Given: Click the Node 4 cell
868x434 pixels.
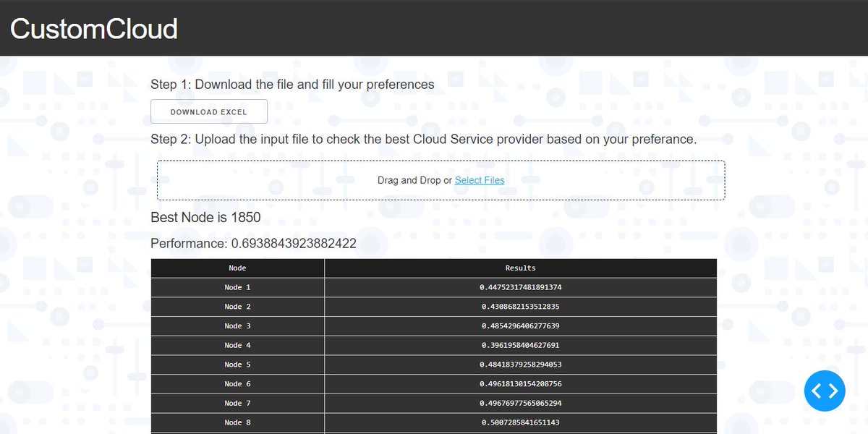Looking at the screenshot, I should coord(237,345).
